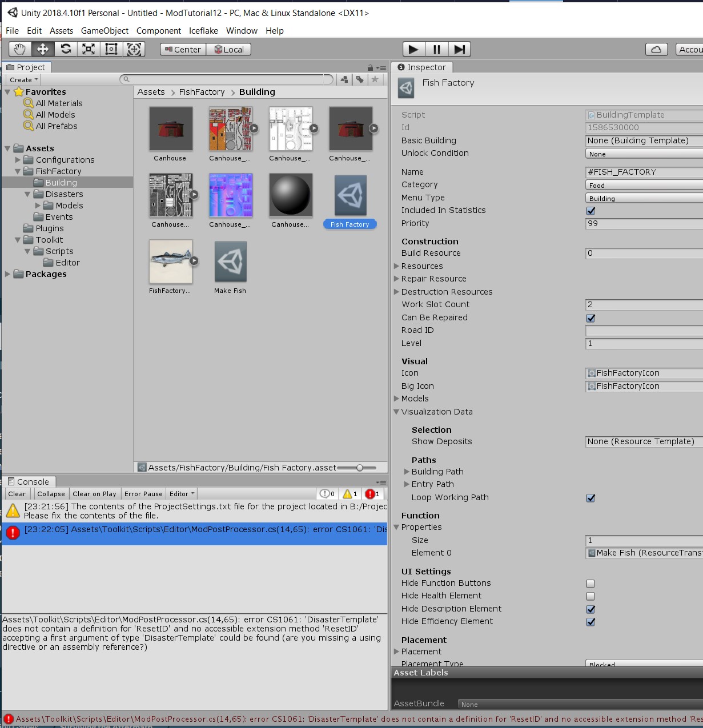Select the Scale tool
Image resolution: width=703 pixels, height=728 pixels.
[x=89, y=49]
